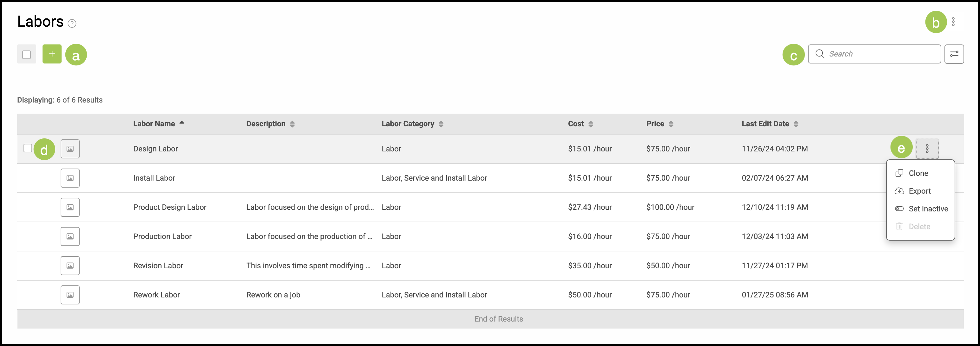
Task: Select Clone from the context menu
Action: (x=918, y=173)
